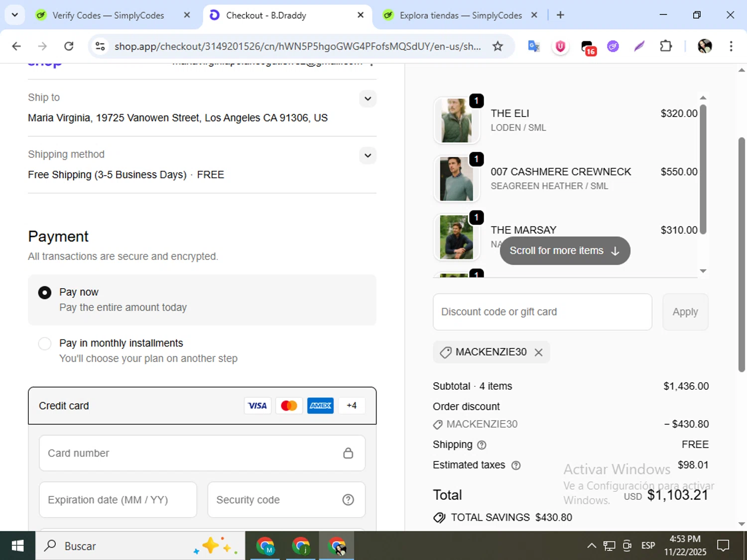
Task: Open the Shipping info help icon
Action: pyautogui.click(x=482, y=445)
